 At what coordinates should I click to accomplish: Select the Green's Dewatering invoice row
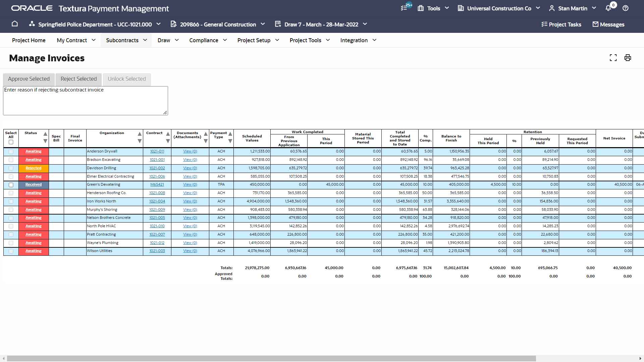pos(11,184)
